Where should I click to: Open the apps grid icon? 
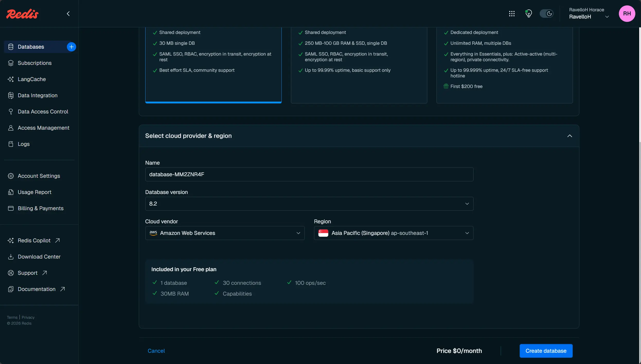click(x=512, y=14)
